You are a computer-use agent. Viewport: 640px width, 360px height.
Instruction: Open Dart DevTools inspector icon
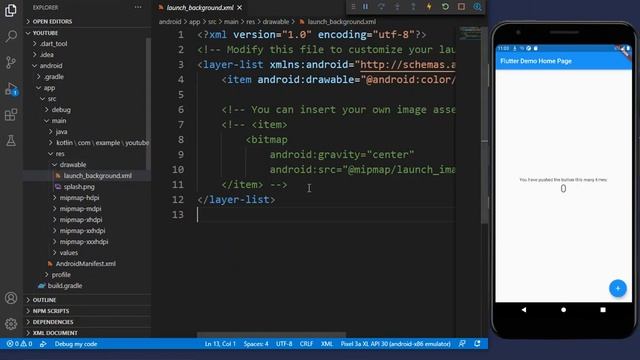pyautogui.click(x=477, y=7)
